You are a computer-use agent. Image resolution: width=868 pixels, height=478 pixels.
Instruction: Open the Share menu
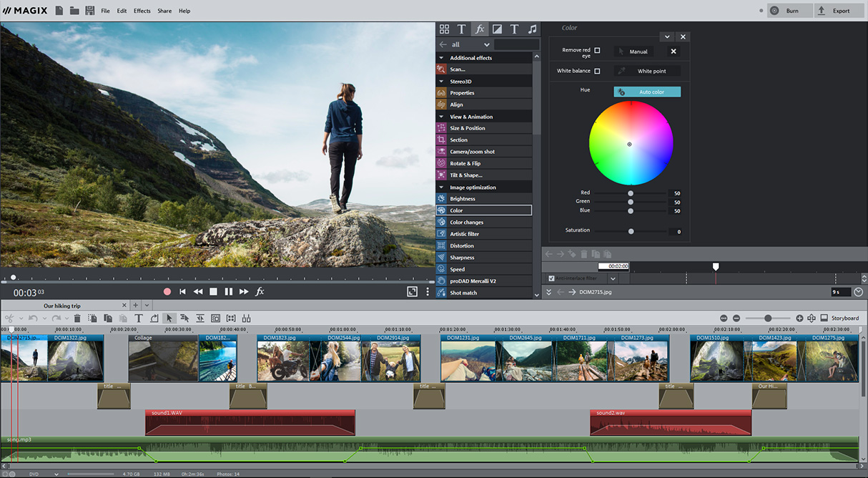(164, 11)
